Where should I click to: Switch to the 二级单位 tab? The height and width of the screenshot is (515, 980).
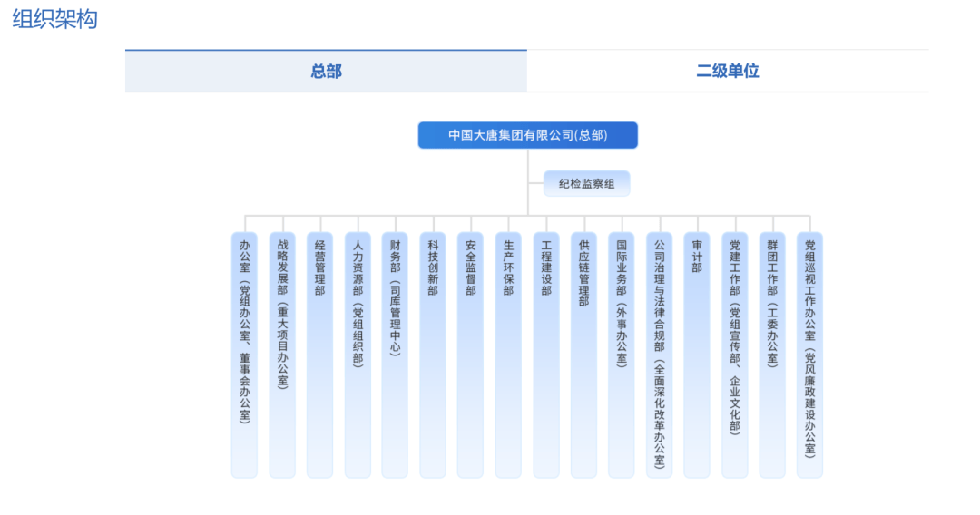coord(728,71)
